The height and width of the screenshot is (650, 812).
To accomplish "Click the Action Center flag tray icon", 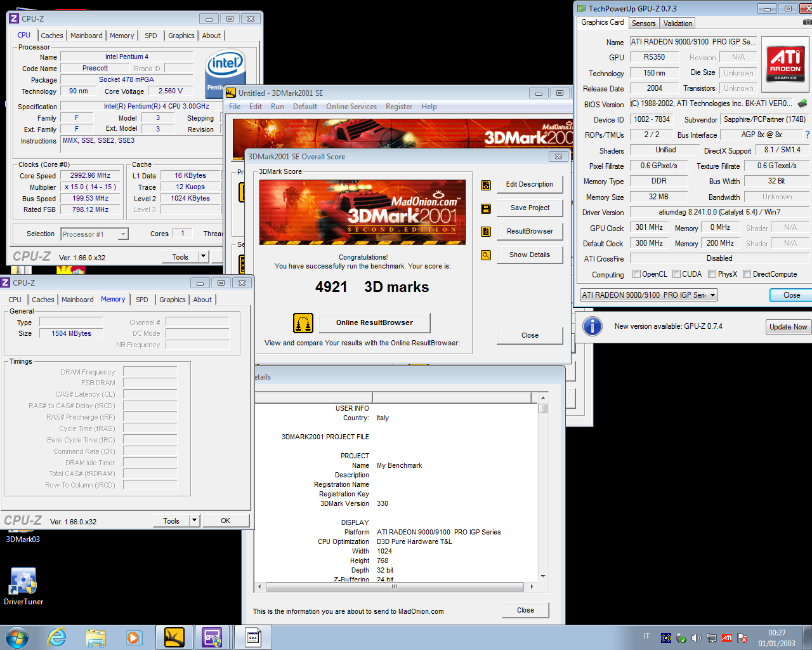I will point(742,638).
